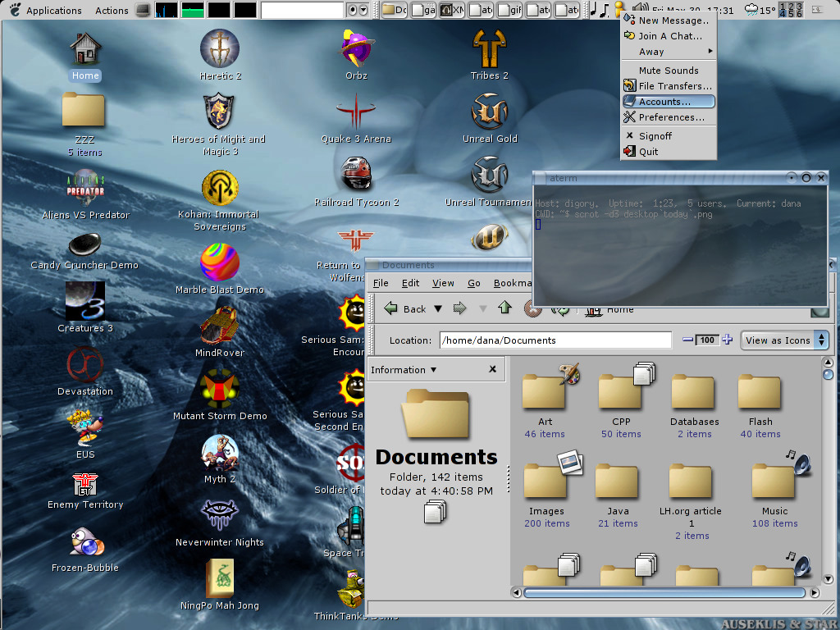840x630 pixels.
Task: Select the Tribes 2 desktop icon
Action: [489, 48]
